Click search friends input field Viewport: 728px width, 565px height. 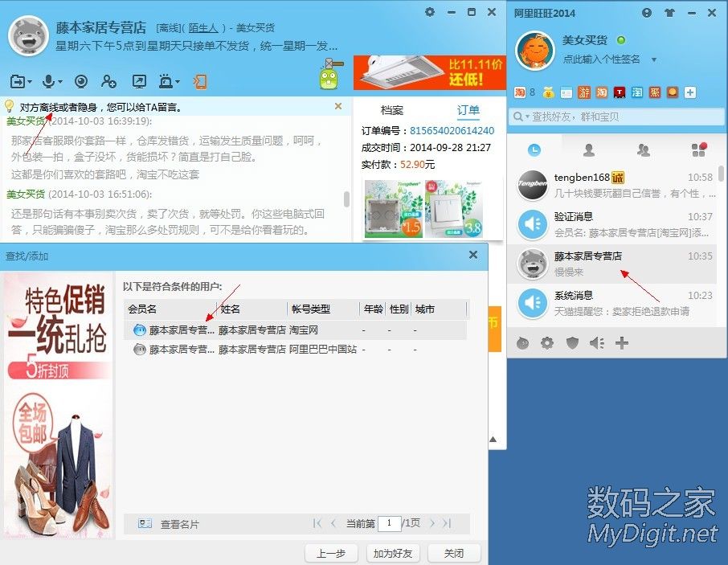(616, 117)
